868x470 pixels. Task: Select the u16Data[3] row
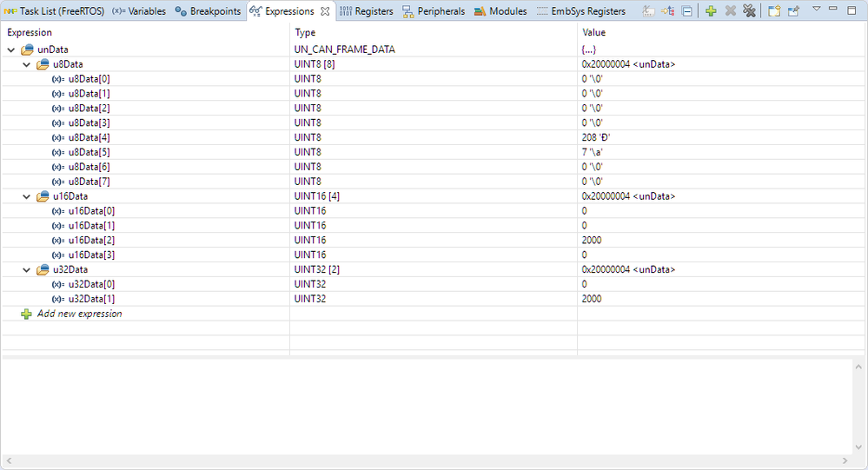tap(434, 255)
